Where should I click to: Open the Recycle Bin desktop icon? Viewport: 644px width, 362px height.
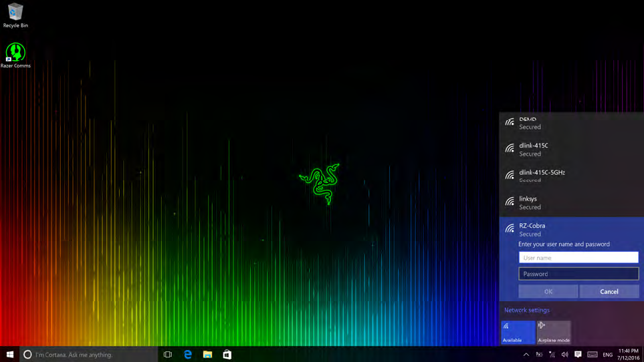[x=15, y=15]
